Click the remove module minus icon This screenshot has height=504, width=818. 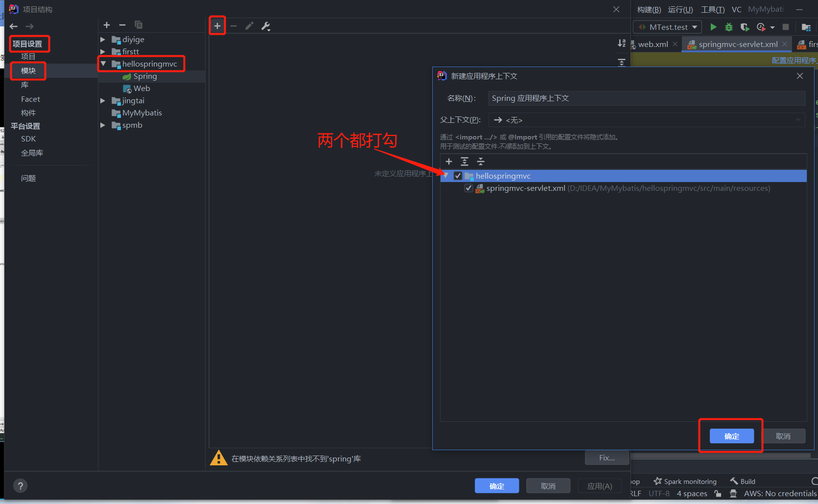pyautogui.click(x=122, y=25)
